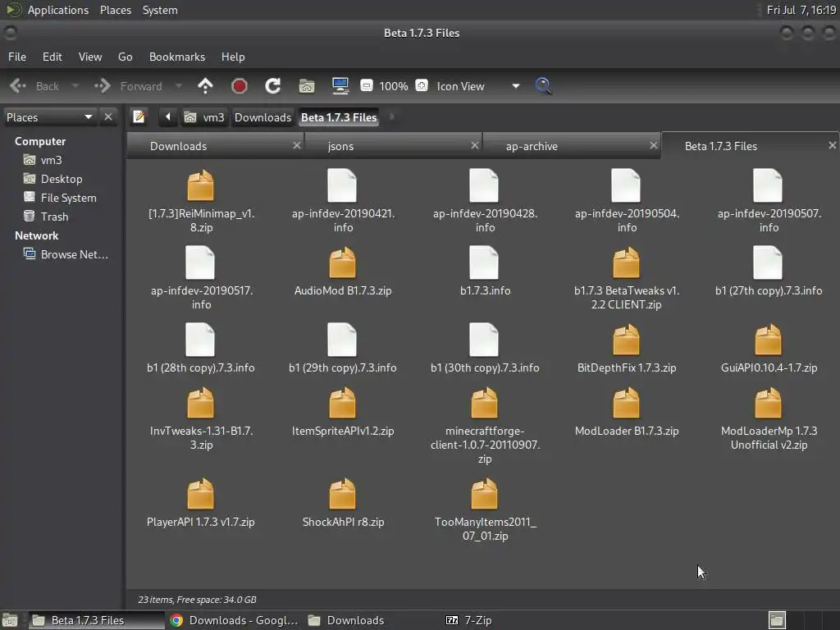Open the file search magnifier icon
Viewport: 840px width, 630px height.
click(543, 85)
